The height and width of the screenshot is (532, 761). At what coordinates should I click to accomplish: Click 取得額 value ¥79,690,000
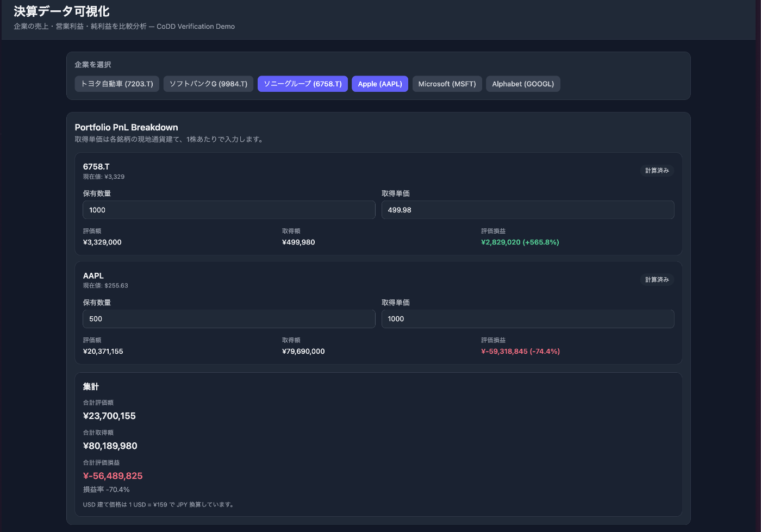[x=303, y=352]
